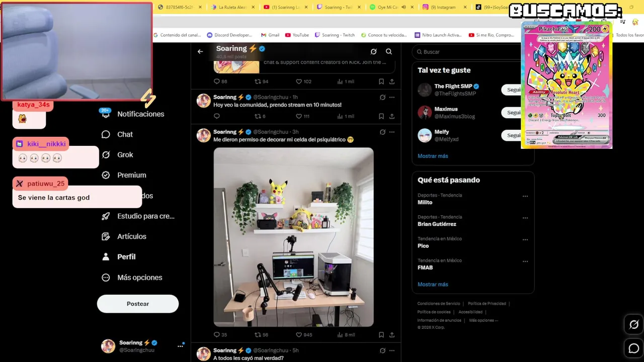Open Grok in the sidebar
The width and height of the screenshot is (644, 362).
pos(117,155)
